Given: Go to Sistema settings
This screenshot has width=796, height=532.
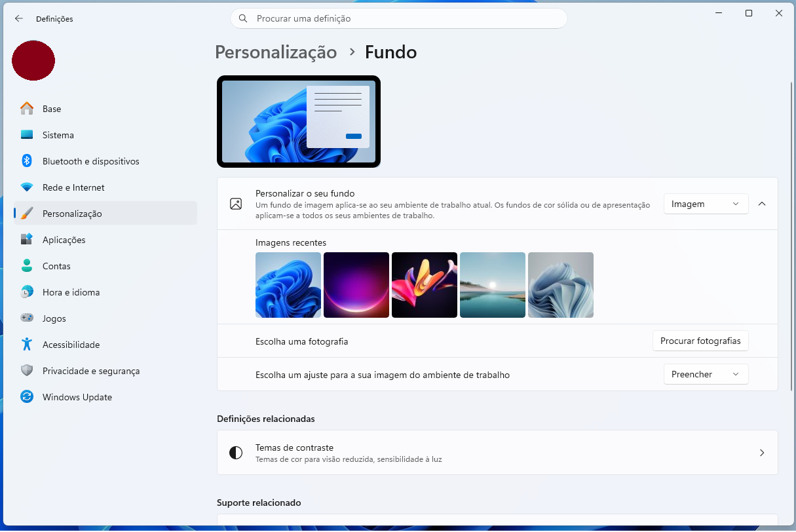Looking at the screenshot, I should click(x=105, y=135).
